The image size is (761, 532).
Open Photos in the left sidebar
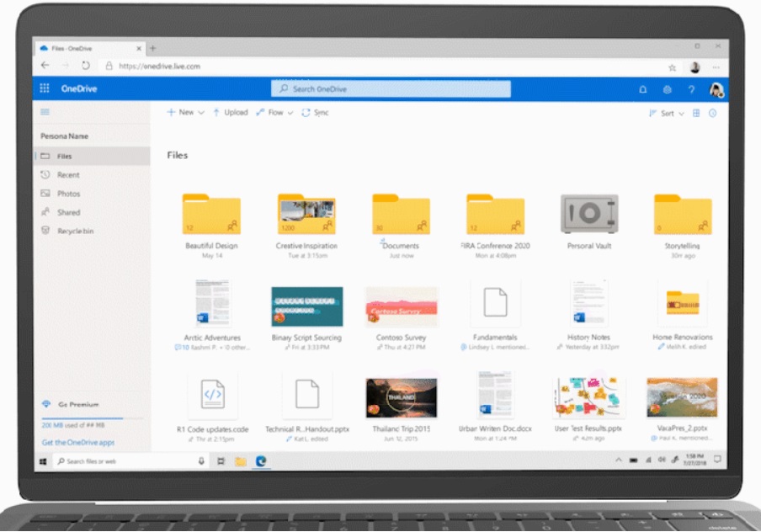click(x=68, y=194)
